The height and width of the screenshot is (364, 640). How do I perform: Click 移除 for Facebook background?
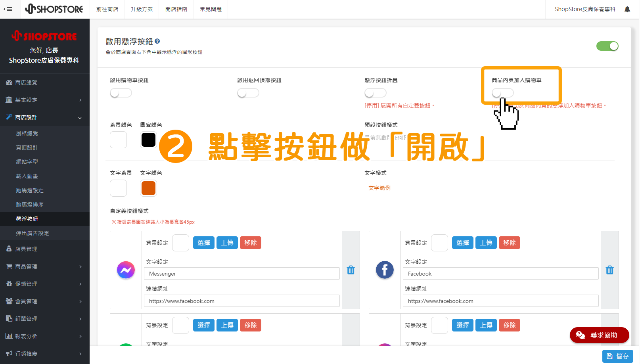(510, 243)
